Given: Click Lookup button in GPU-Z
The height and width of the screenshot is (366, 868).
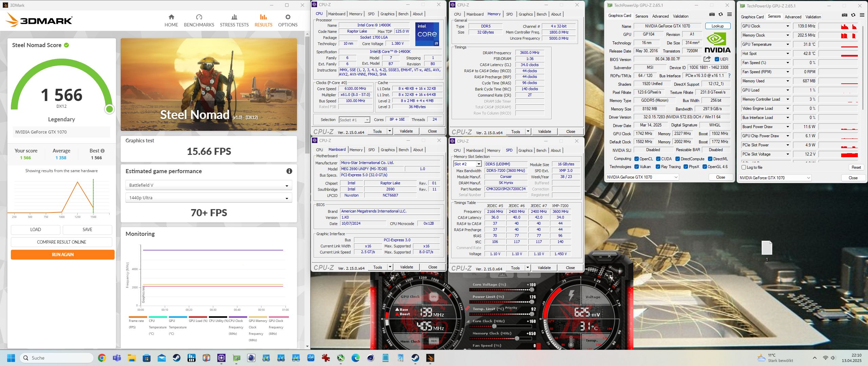Looking at the screenshot, I should point(717,26).
